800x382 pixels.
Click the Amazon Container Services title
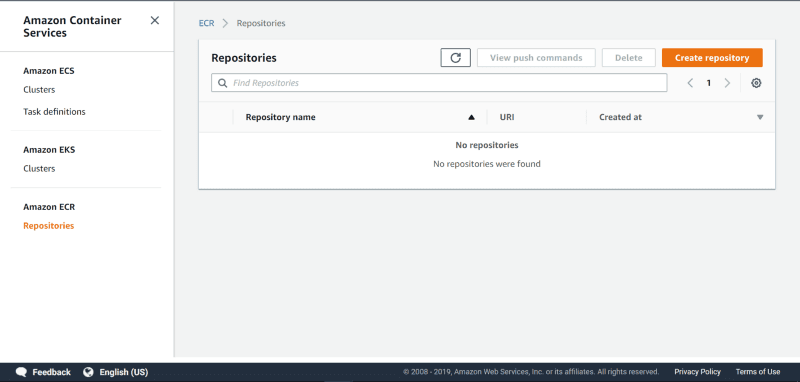click(x=72, y=27)
